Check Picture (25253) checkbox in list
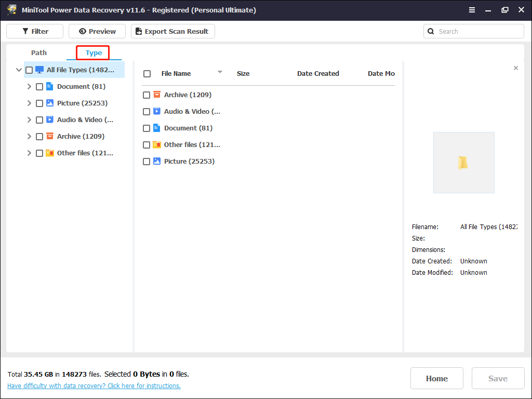 pyautogui.click(x=147, y=162)
